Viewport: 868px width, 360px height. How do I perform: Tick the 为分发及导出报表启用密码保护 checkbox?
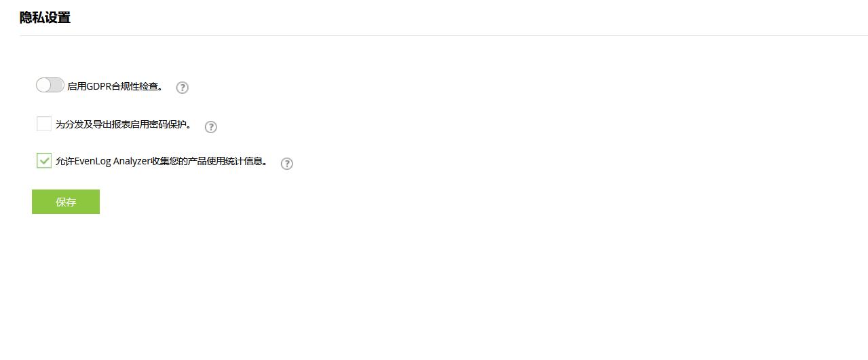[44, 124]
